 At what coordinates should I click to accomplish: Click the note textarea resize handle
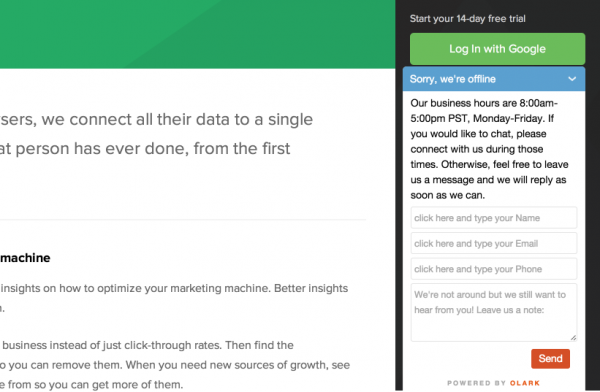point(573,338)
